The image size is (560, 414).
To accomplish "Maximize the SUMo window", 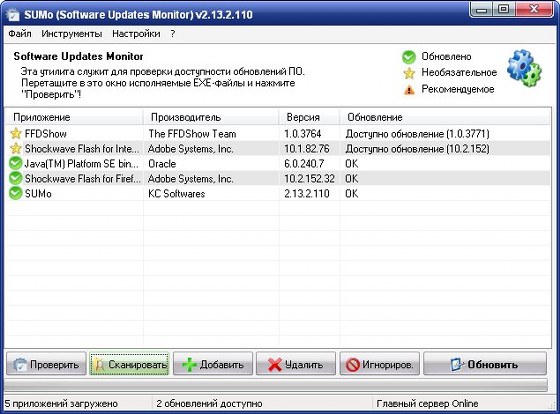I will (x=503, y=9).
